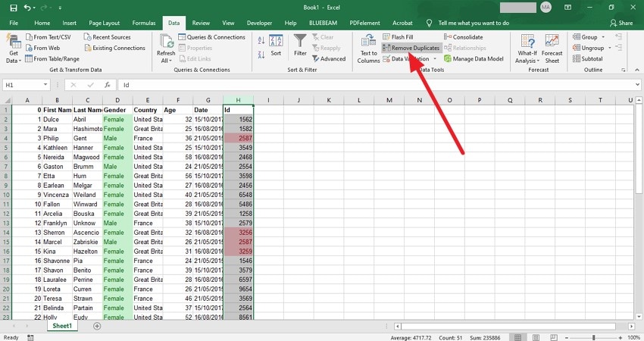Viewport: 644px width, 341px height.
Task: Toggle the Filter funnel
Action: [300, 45]
